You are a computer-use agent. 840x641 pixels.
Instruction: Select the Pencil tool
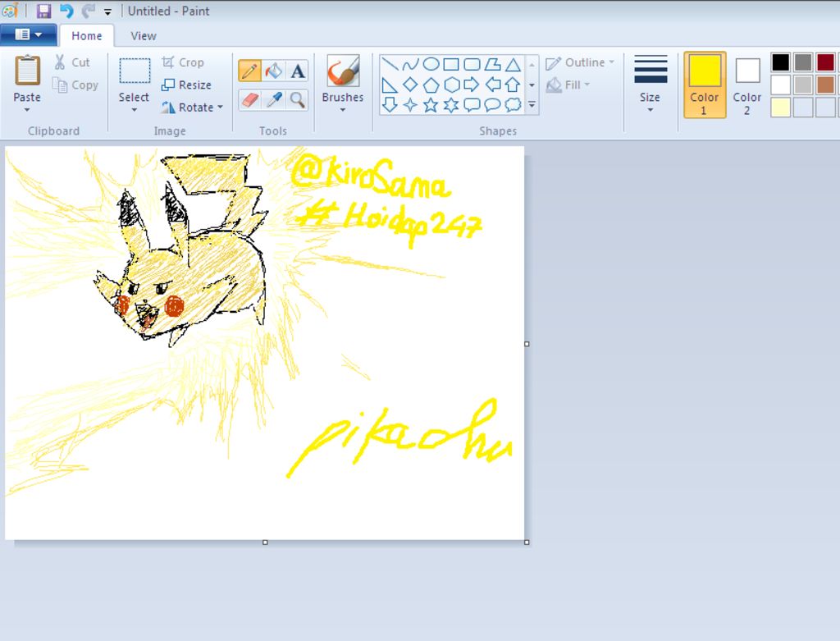pos(249,71)
